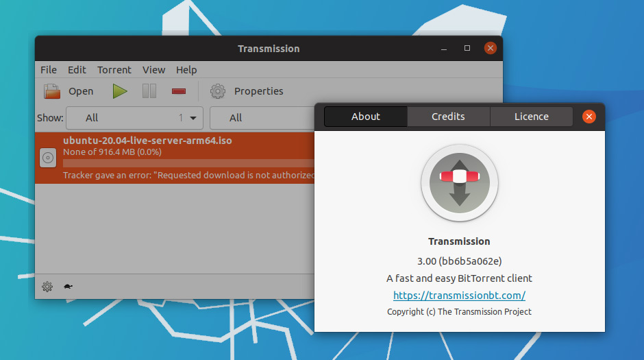The height and width of the screenshot is (360, 644).
Task: Start the torrent with green play button
Action: click(x=119, y=91)
